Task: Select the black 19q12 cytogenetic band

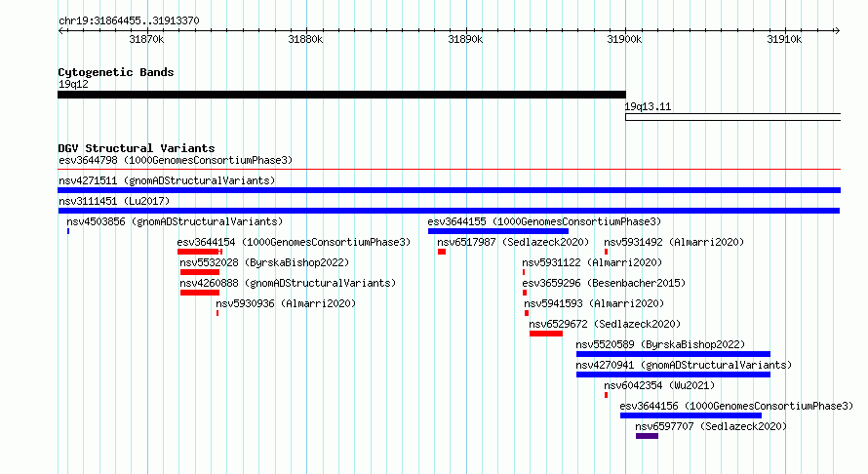Action: pos(341,95)
